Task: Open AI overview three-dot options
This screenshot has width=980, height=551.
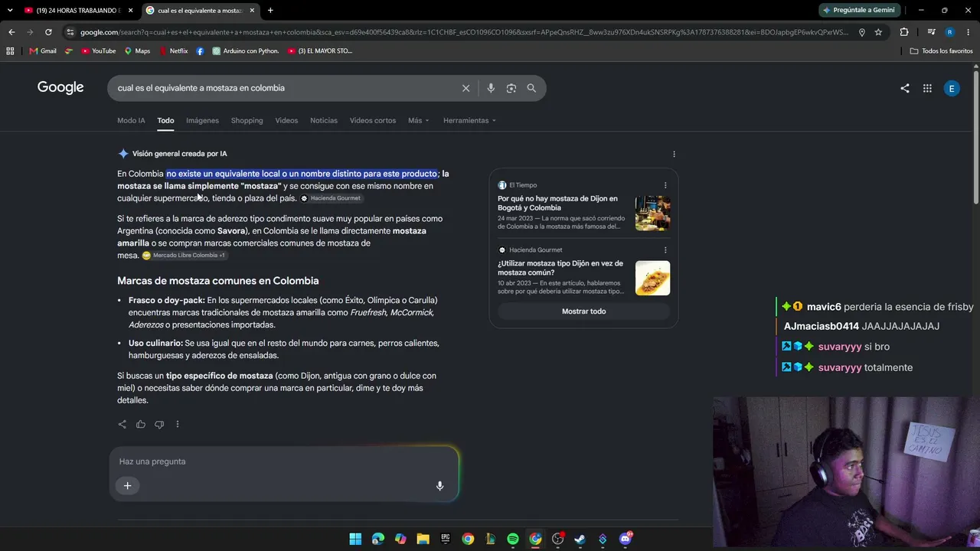Action: [674, 154]
